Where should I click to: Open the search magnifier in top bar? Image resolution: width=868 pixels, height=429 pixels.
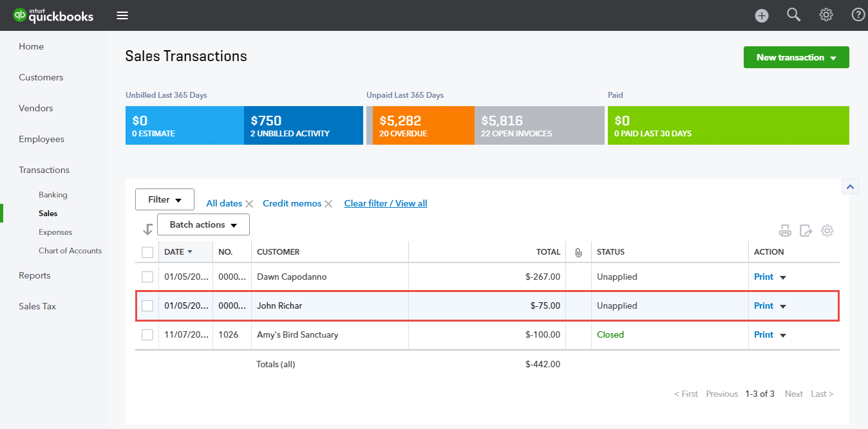point(794,15)
